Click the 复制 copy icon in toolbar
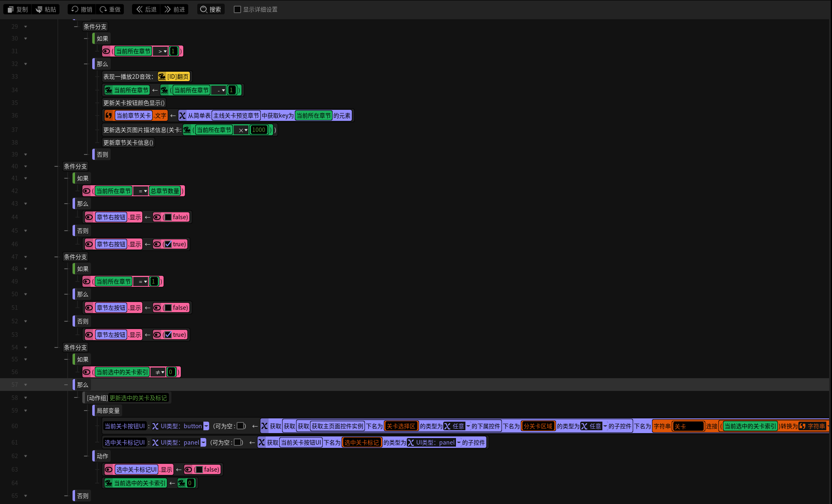The height and width of the screenshot is (504, 832). (x=11, y=9)
